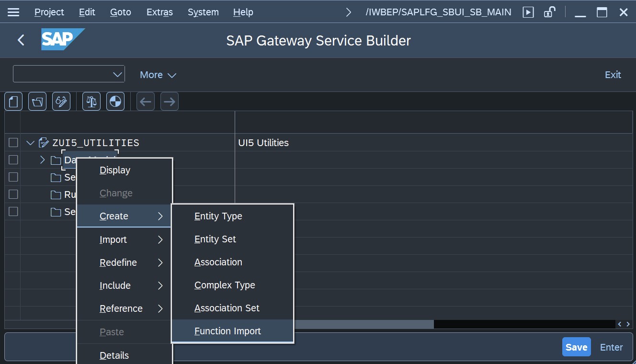Click the folder icon of the Data Model node
636x364 pixels.
56,160
